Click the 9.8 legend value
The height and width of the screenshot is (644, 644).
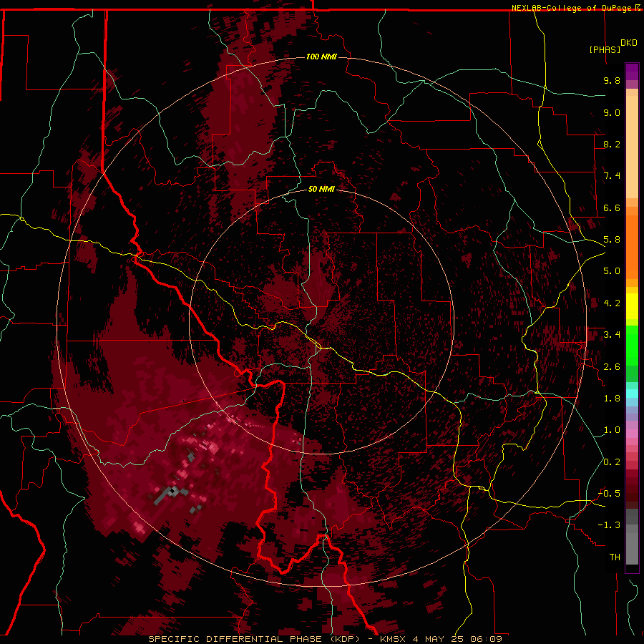(612, 80)
